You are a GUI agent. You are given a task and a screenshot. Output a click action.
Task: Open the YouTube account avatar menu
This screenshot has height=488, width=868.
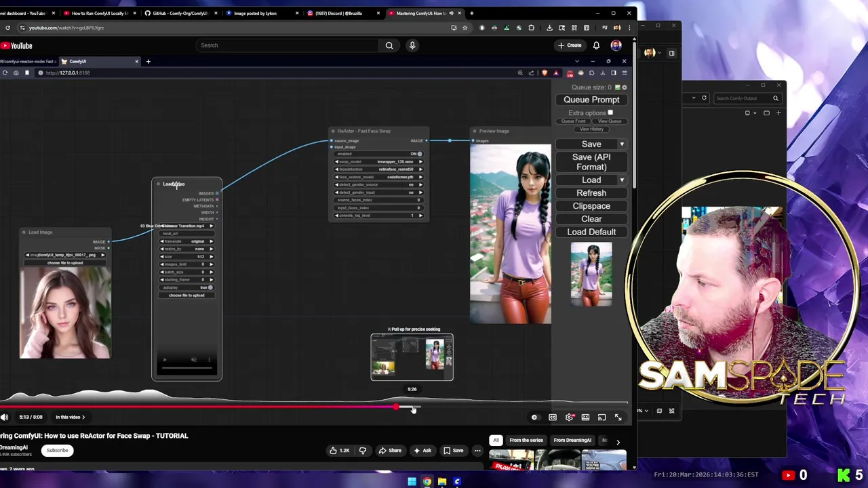(616, 45)
